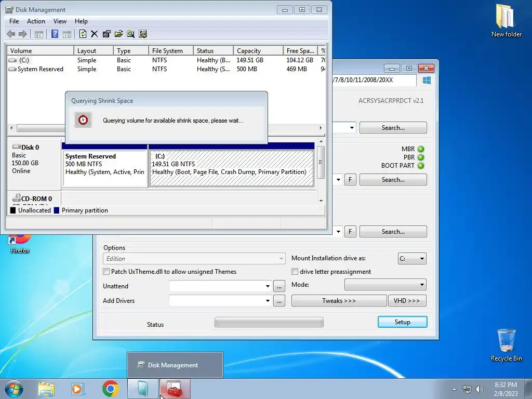Open the blue Help question mark icon

click(x=55, y=34)
